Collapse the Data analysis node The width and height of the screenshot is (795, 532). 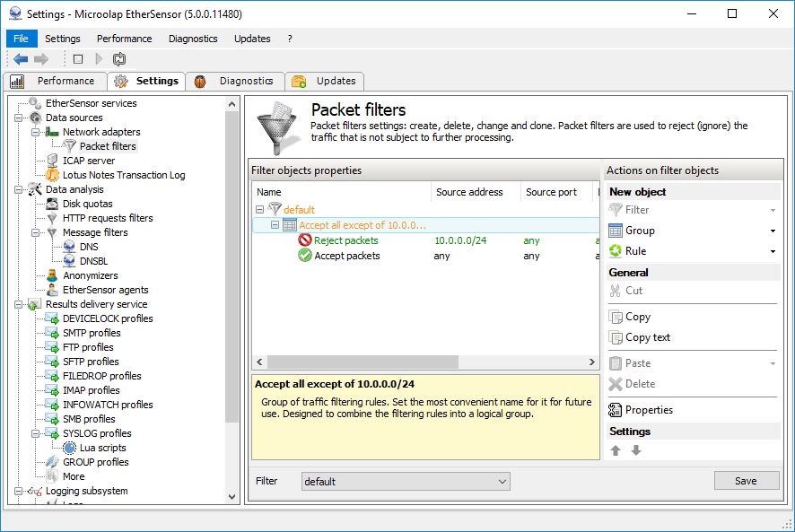pos(18,189)
